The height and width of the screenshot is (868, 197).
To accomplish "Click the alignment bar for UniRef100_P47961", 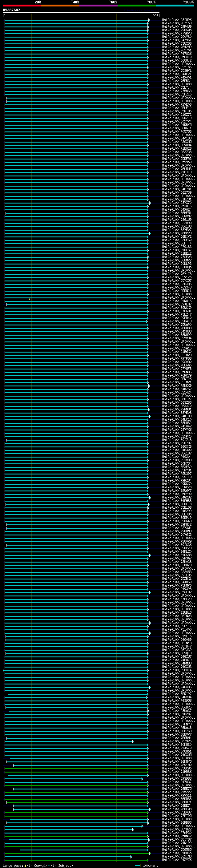I will pyautogui.click(x=76, y=40).
